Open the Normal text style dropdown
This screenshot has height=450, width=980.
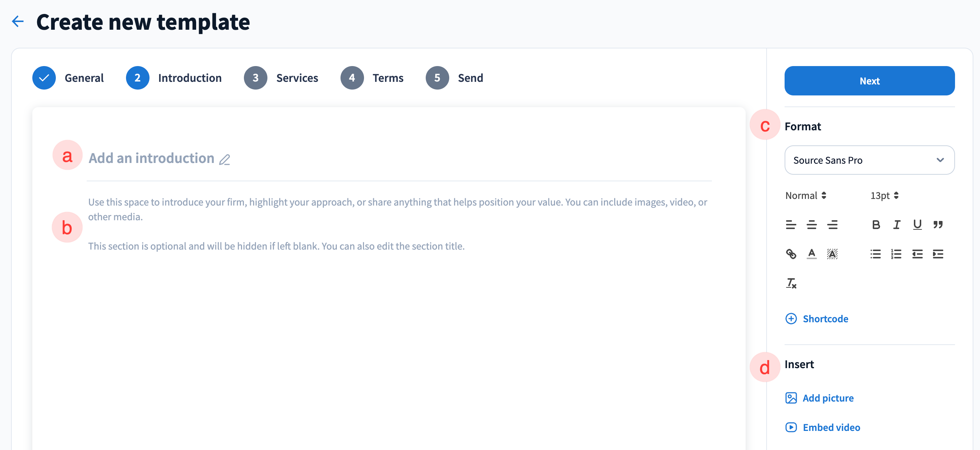[806, 195]
